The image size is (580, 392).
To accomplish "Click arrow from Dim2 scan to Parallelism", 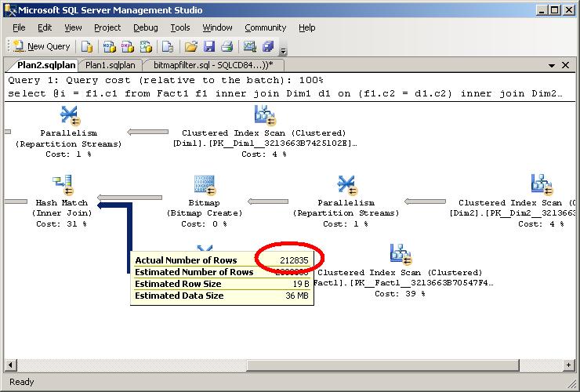I will click(x=425, y=201).
